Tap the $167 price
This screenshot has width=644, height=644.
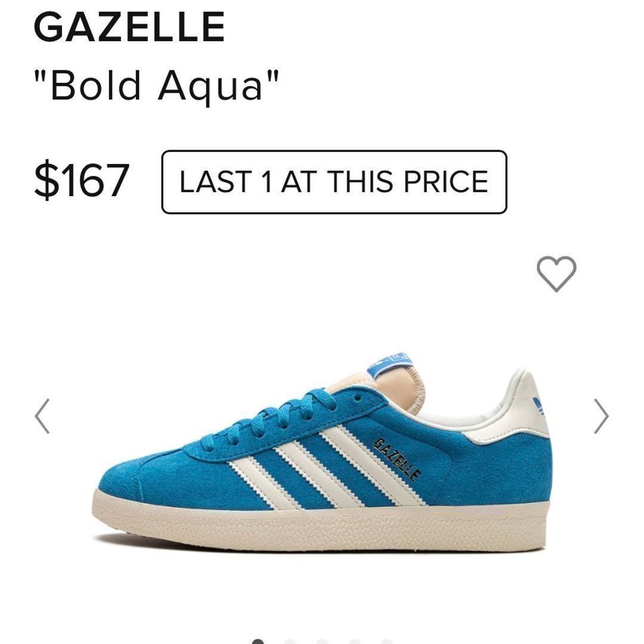pos(82,180)
